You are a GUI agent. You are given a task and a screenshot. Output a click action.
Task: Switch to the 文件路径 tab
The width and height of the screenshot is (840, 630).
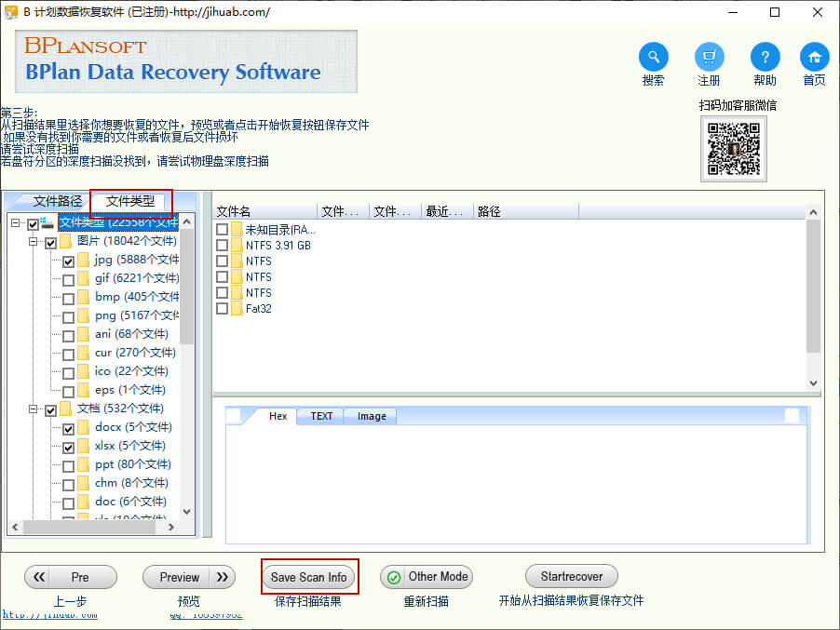(58, 201)
